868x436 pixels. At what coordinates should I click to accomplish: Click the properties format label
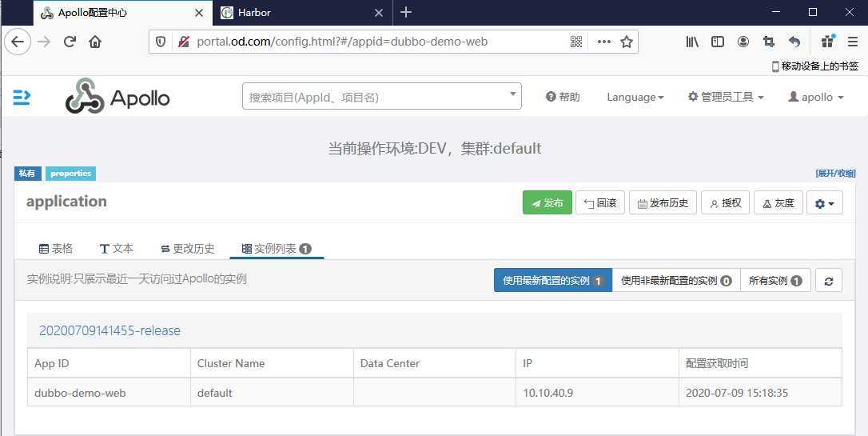click(x=71, y=174)
